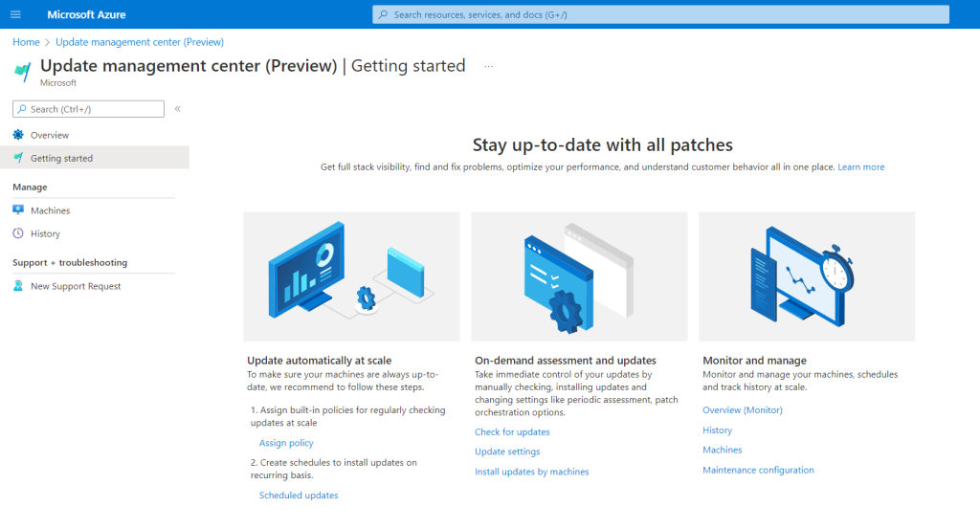Click the Microsoft Azure title
This screenshot has height=529, width=980.
86,14
